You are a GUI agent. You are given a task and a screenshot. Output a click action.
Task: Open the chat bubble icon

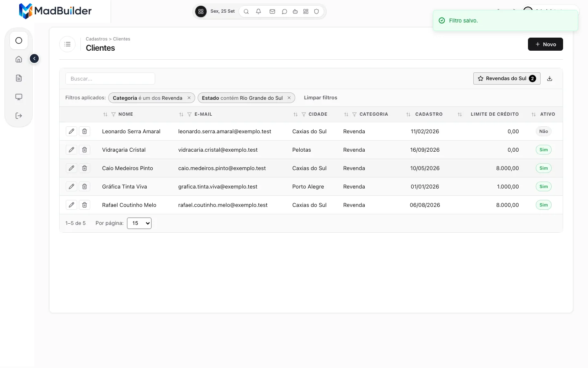coord(285,11)
